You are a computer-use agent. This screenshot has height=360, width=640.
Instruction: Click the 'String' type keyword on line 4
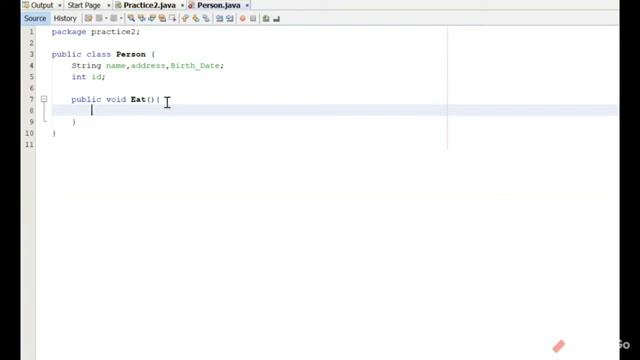pyautogui.click(x=86, y=66)
